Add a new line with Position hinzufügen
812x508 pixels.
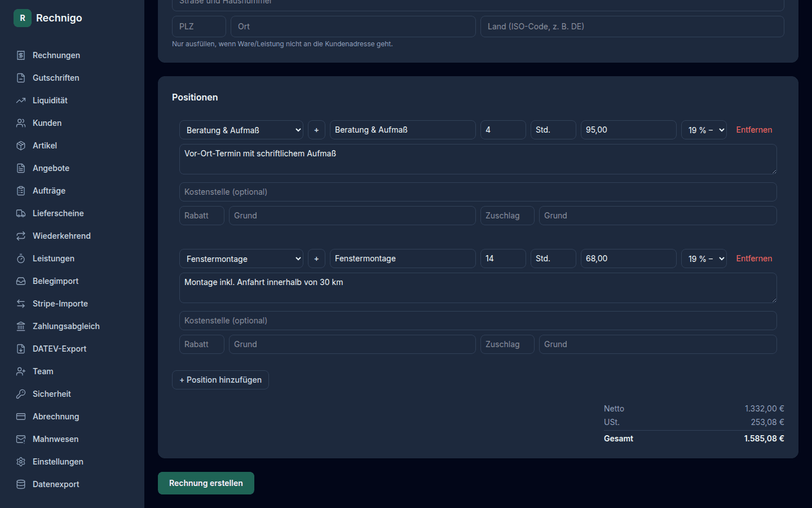pyautogui.click(x=220, y=380)
